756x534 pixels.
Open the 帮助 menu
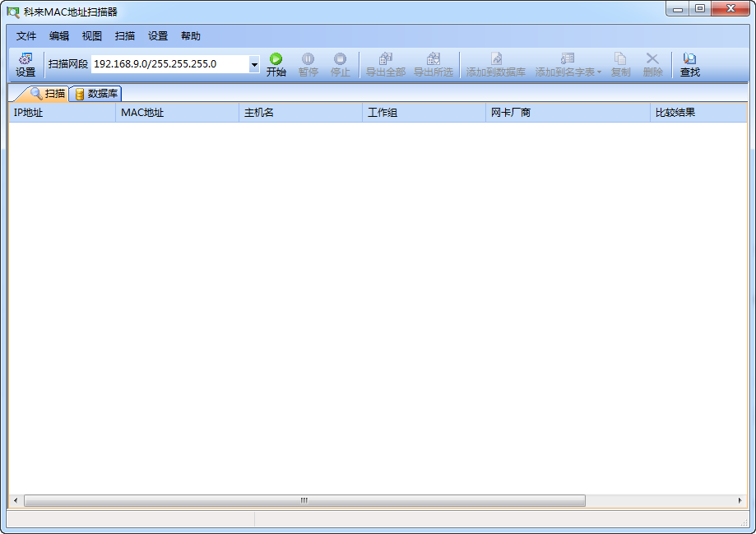(191, 36)
